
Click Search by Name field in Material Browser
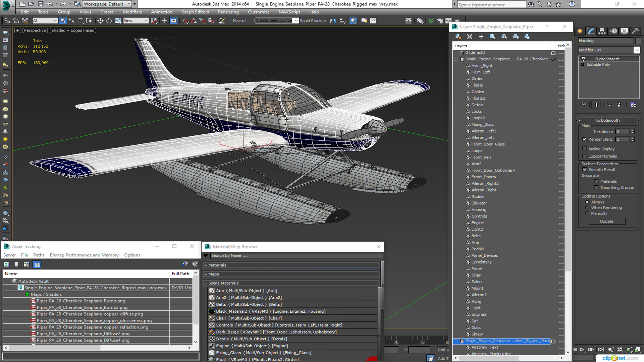(296, 256)
